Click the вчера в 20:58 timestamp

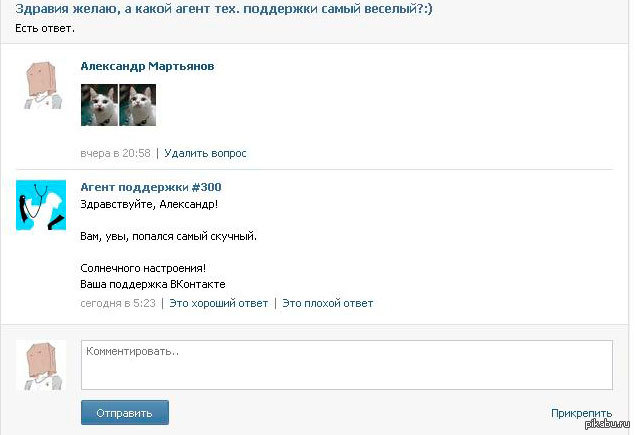tap(115, 154)
